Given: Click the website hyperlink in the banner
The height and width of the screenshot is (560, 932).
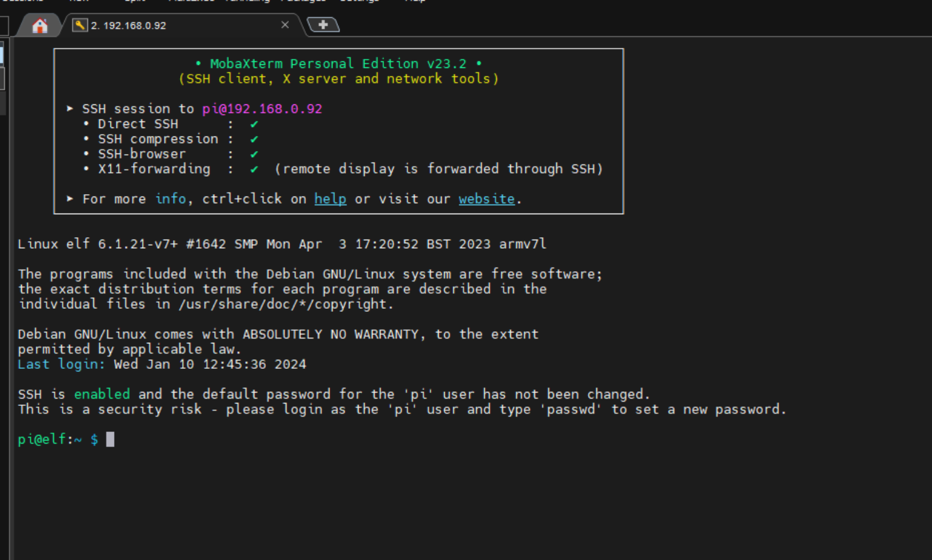Looking at the screenshot, I should 486,198.
